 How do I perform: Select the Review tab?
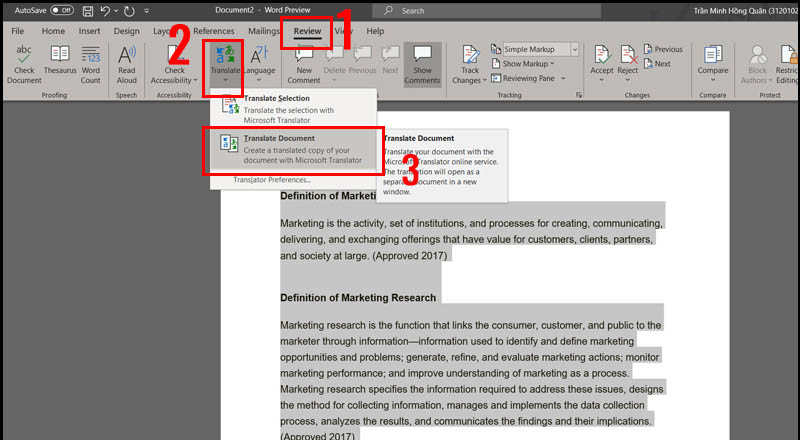tap(307, 31)
